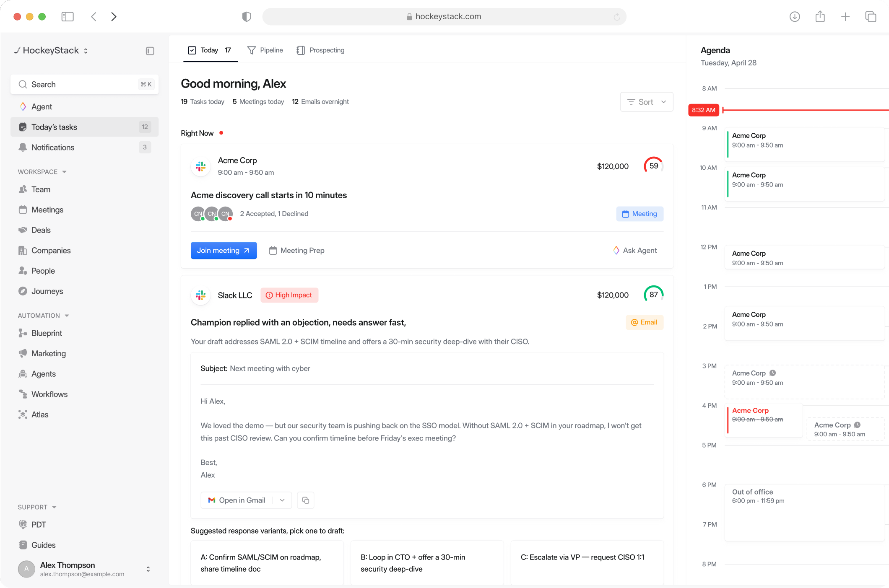This screenshot has width=889, height=588.
Task: Select response variant C: Escalate via VP
Action: tap(587, 563)
